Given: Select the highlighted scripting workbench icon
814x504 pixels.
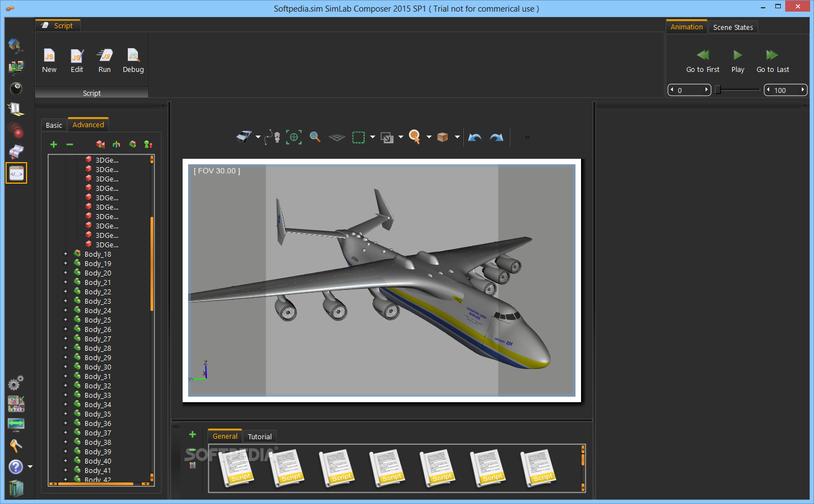Looking at the screenshot, I should coord(17,173).
